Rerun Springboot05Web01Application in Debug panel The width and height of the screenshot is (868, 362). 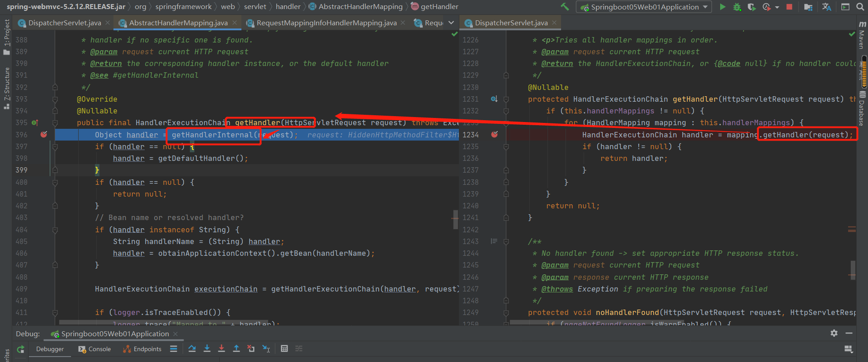[20, 349]
